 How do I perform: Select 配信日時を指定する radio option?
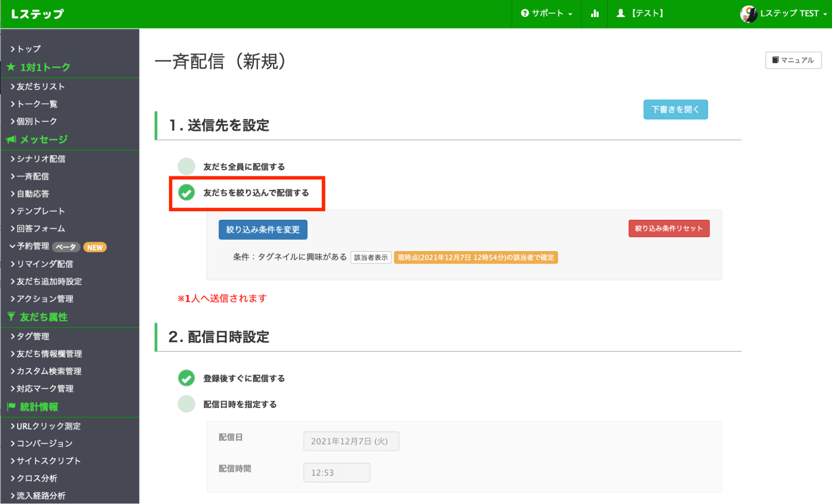pyautogui.click(x=186, y=404)
